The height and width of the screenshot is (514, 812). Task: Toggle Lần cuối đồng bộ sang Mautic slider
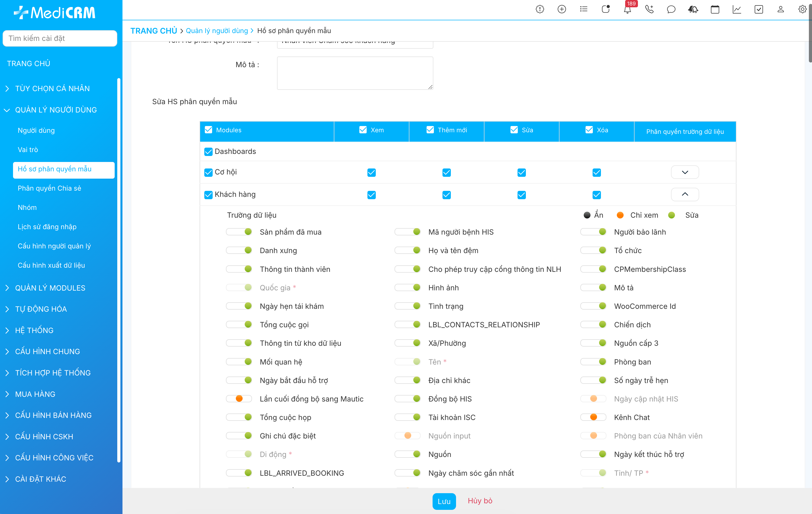239,399
